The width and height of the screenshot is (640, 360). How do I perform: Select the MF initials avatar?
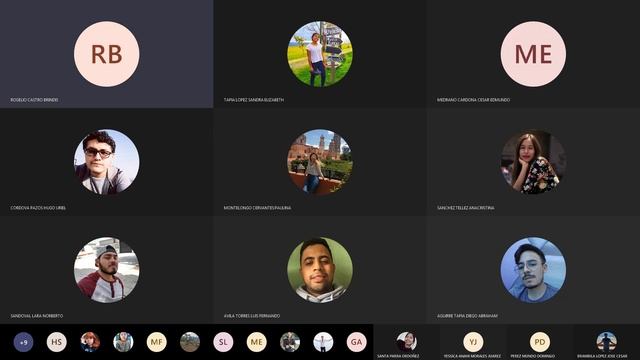pos(157,342)
